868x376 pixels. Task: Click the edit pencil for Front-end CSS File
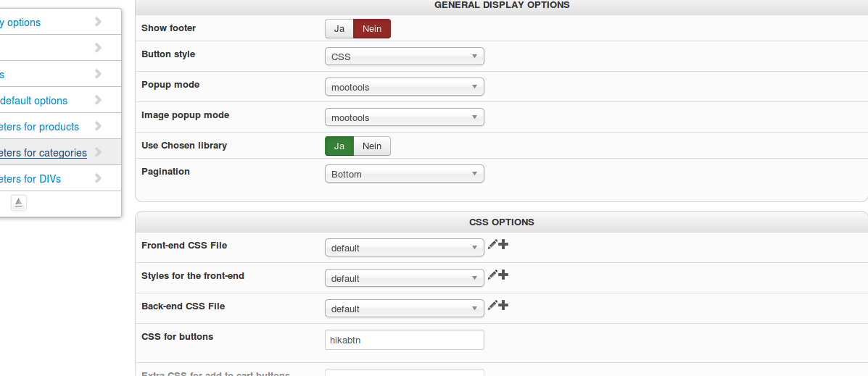coord(492,245)
